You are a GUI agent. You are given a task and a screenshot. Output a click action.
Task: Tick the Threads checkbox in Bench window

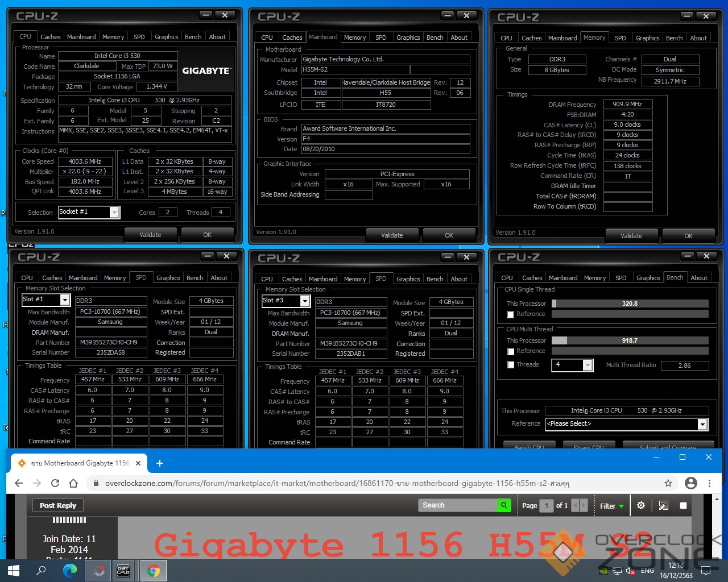point(510,365)
